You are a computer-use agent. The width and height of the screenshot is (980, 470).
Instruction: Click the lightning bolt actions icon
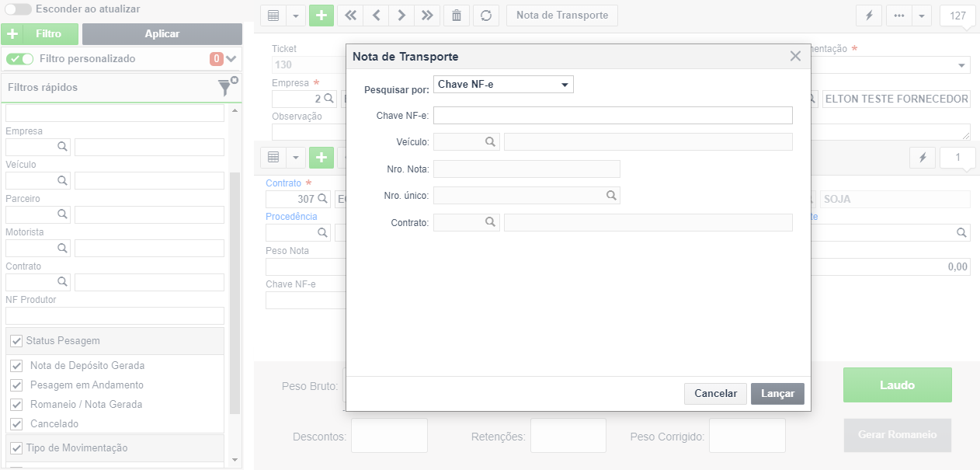pyautogui.click(x=868, y=16)
